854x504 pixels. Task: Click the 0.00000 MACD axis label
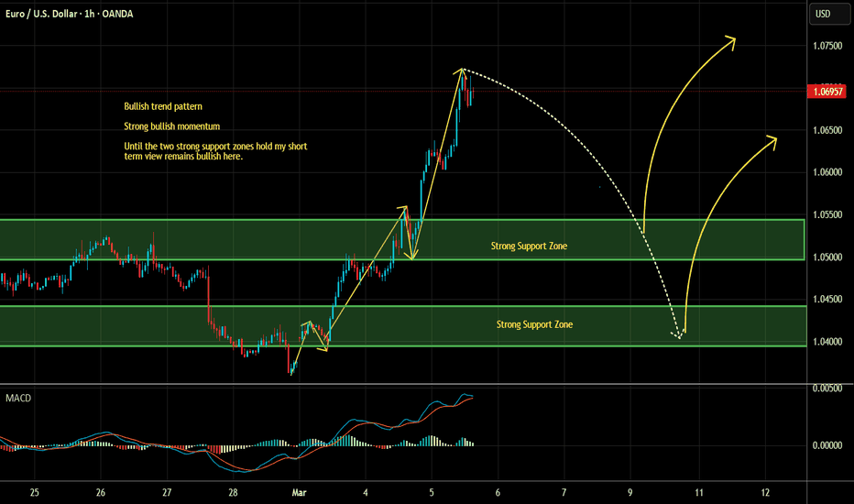(x=827, y=445)
